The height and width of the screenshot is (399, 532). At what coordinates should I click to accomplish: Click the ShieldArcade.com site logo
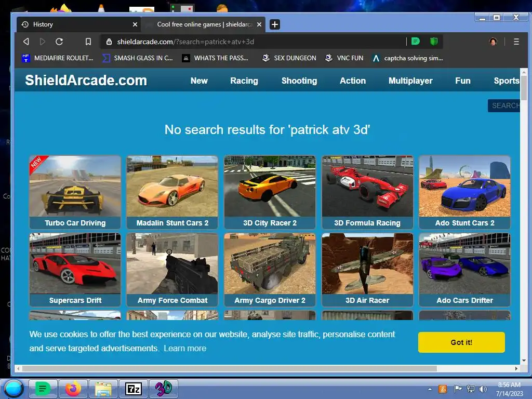coord(86,81)
